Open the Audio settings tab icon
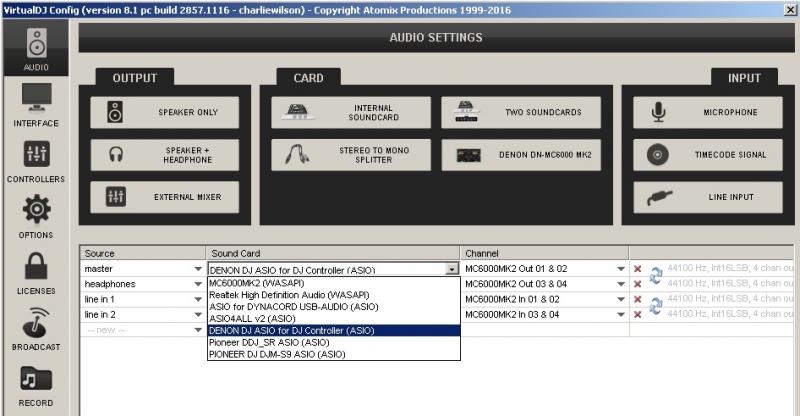Screen dimensions: 800x416 pos(36,43)
